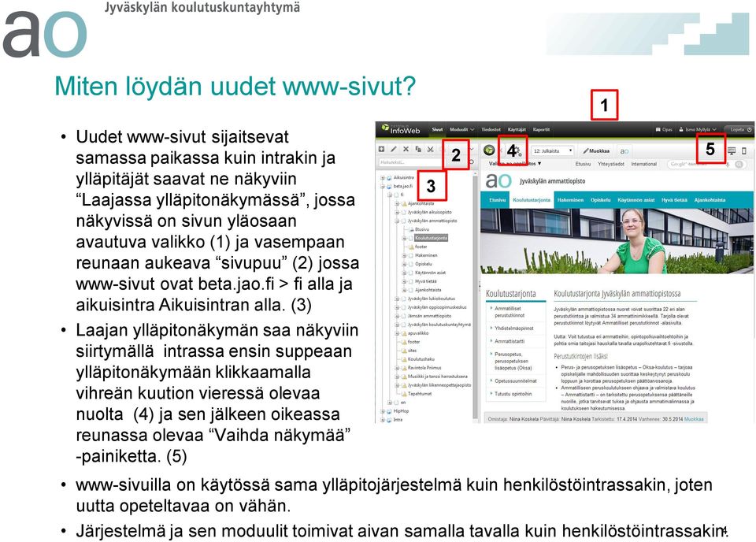
Task: Click the Muokkaa button in the editor toolbar
Action: coord(596,151)
